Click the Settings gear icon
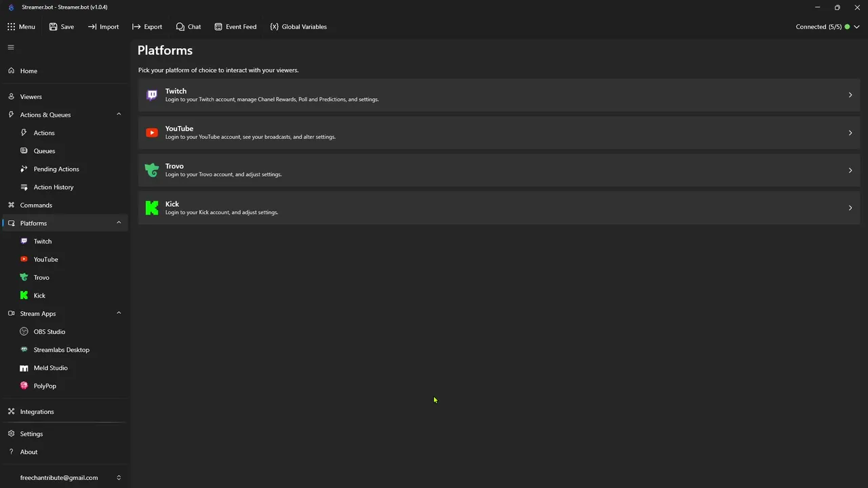The height and width of the screenshot is (488, 868). tap(11, 434)
